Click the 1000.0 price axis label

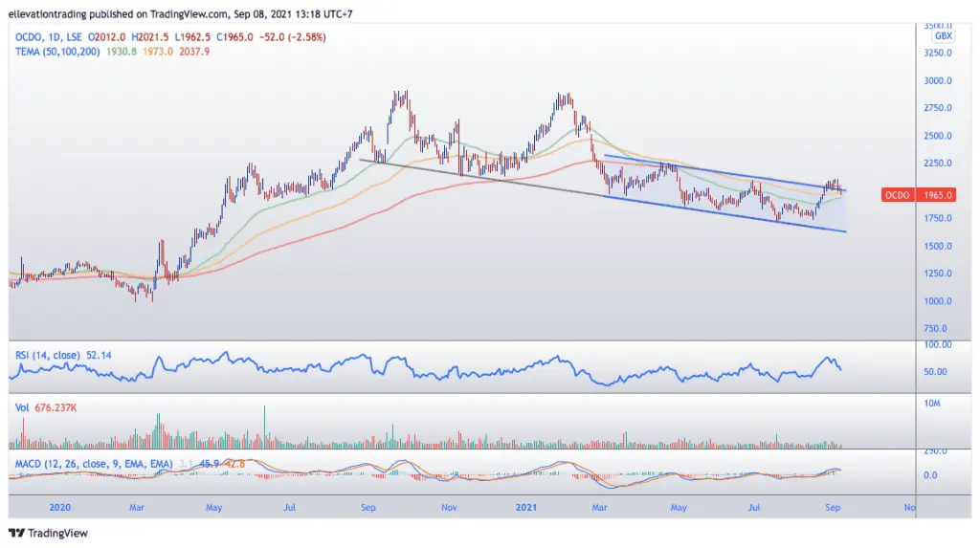[938, 300]
